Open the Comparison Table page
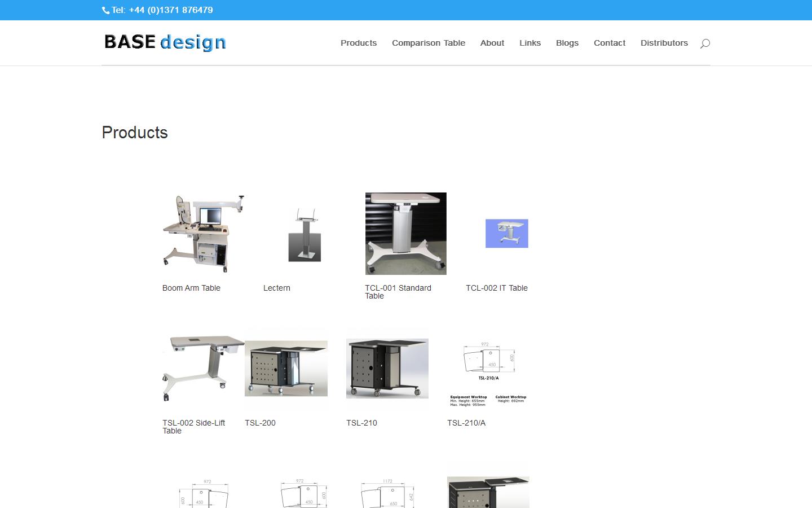Image resolution: width=812 pixels, height=508 pixels. tap(428, 43)
